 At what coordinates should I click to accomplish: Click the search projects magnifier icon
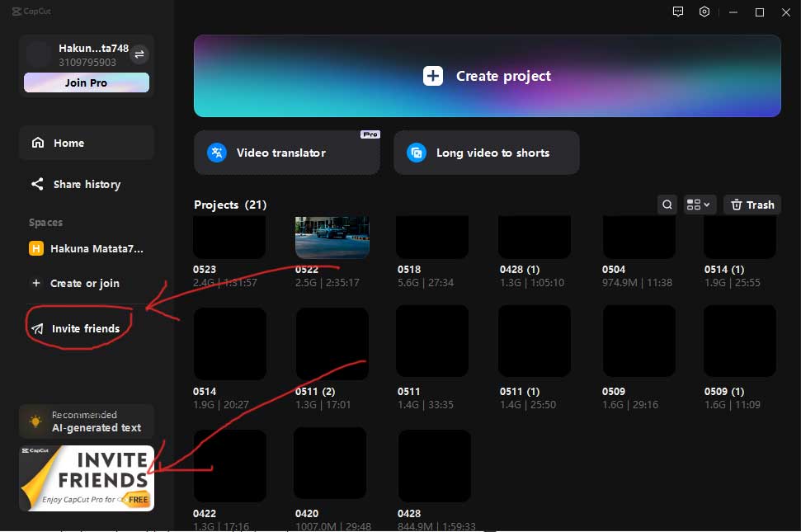click(x=667, y=205)
